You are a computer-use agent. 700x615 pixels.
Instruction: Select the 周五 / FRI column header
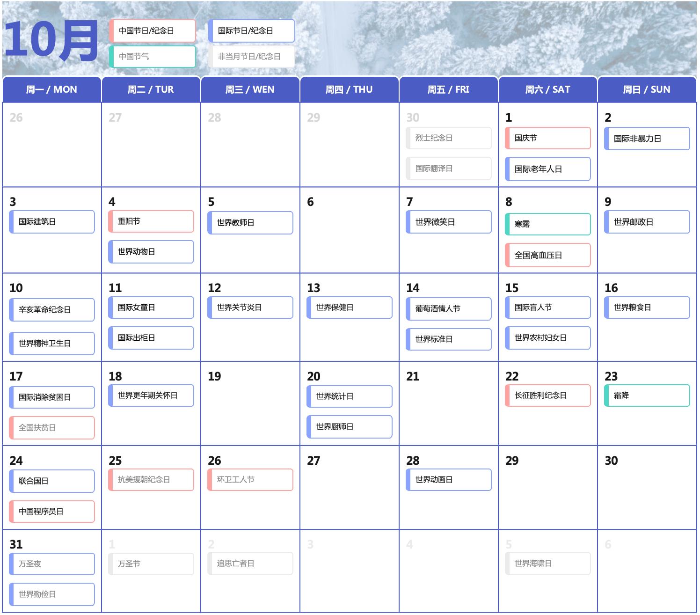[449, 89]
